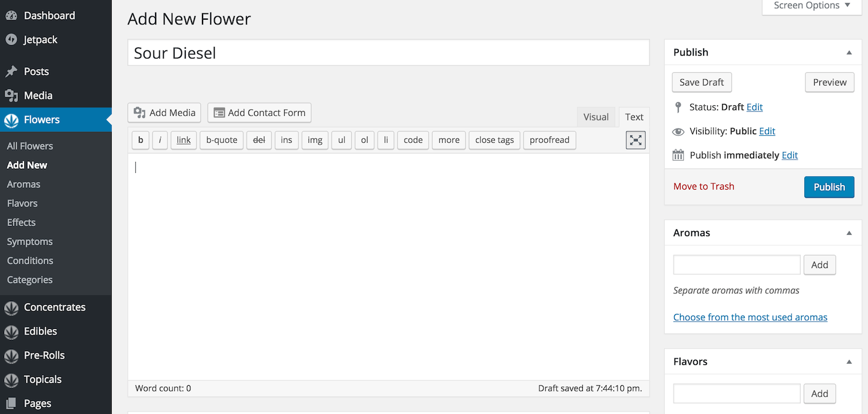Collapse the Flavors panel

[x=849, y=362]
